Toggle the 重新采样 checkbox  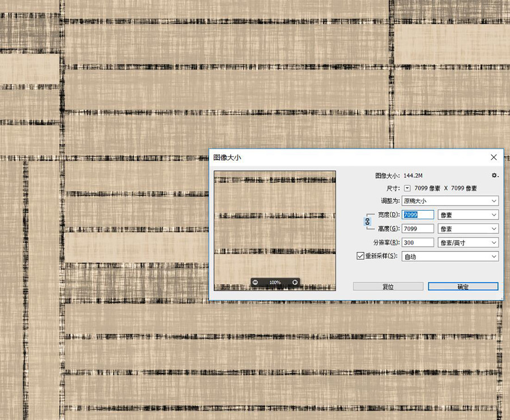coord(360,256)
